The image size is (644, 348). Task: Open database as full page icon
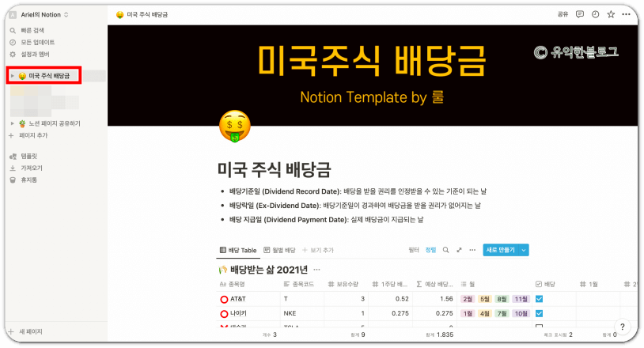459,250
